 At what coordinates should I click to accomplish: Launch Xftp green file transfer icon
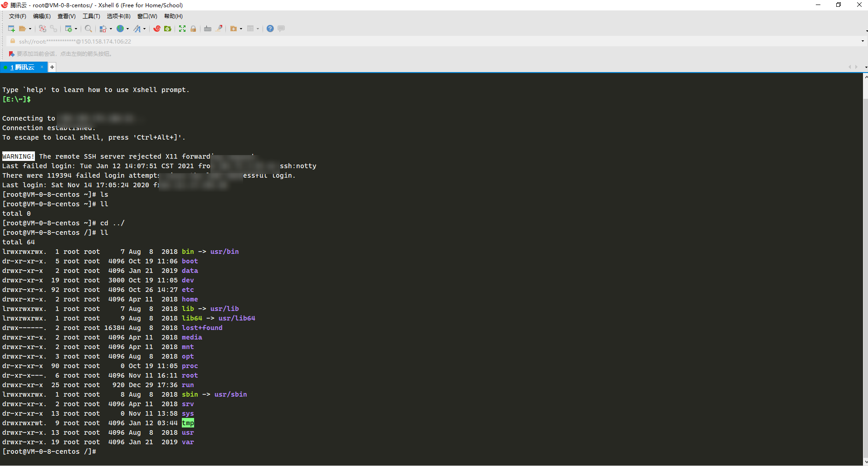tap(168, 29)
